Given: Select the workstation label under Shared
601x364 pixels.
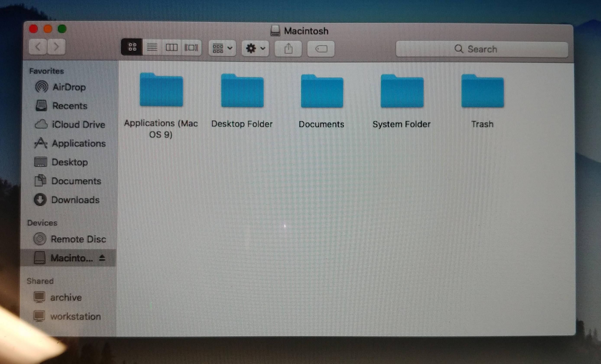Looking at the screenshot, I should [76, 316].
